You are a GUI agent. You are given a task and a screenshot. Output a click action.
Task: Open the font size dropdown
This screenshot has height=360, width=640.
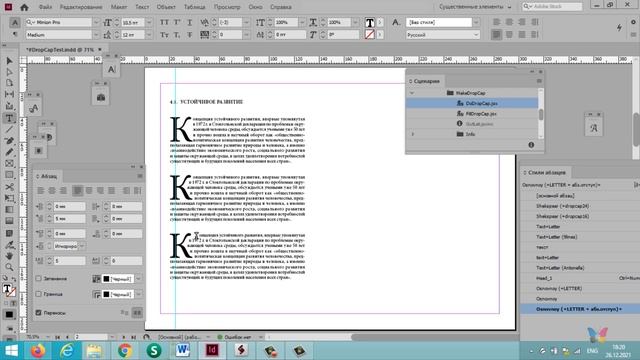click(149, 22)
